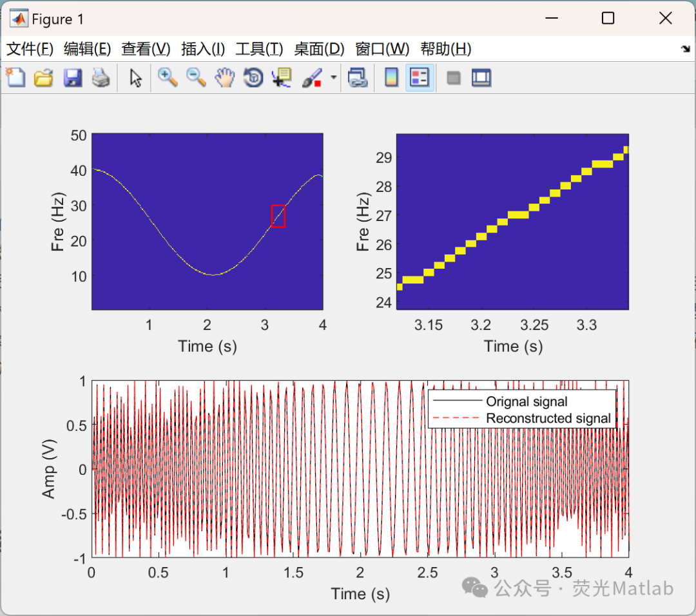Activate the Zoom In tool
696x616 pixels.
point(168,78)
